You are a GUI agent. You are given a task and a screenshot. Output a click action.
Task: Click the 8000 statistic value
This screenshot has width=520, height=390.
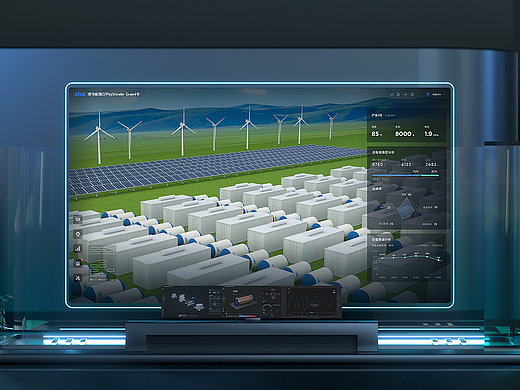403,134
